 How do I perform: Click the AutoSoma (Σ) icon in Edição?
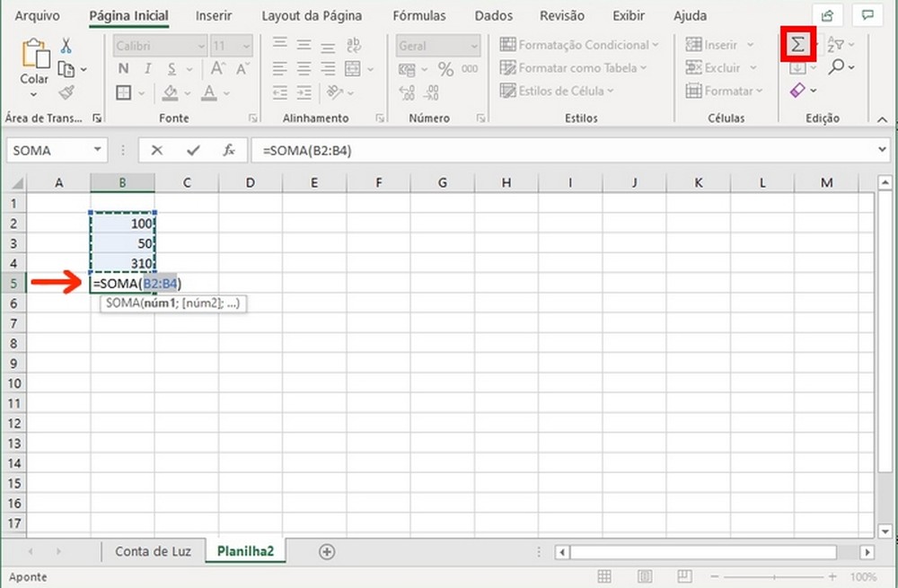pos(797,43)
